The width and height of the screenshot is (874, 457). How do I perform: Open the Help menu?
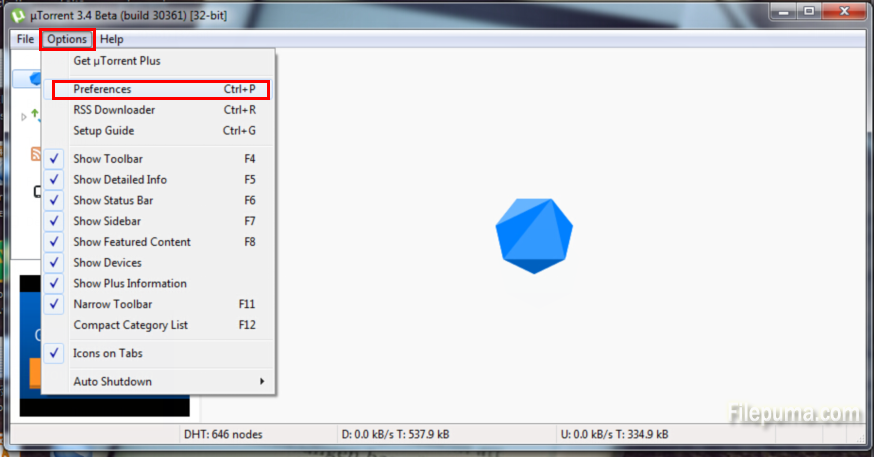(112, 39)
